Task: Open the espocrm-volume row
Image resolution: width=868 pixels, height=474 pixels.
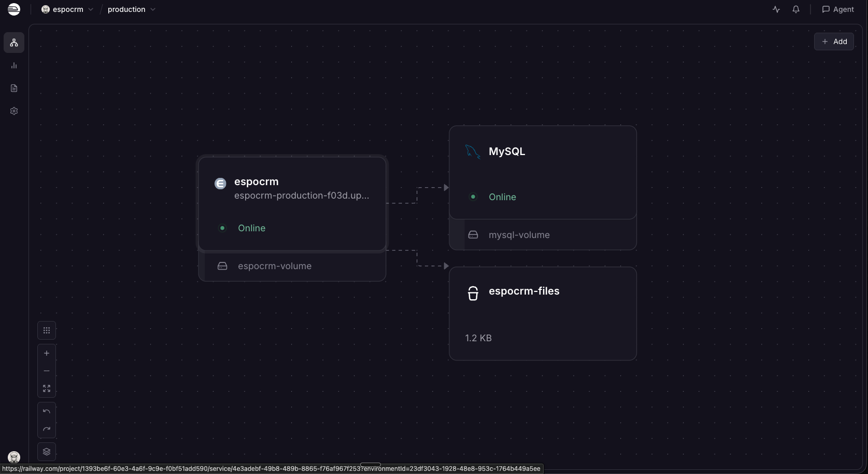Action: [x=292, y=266]
